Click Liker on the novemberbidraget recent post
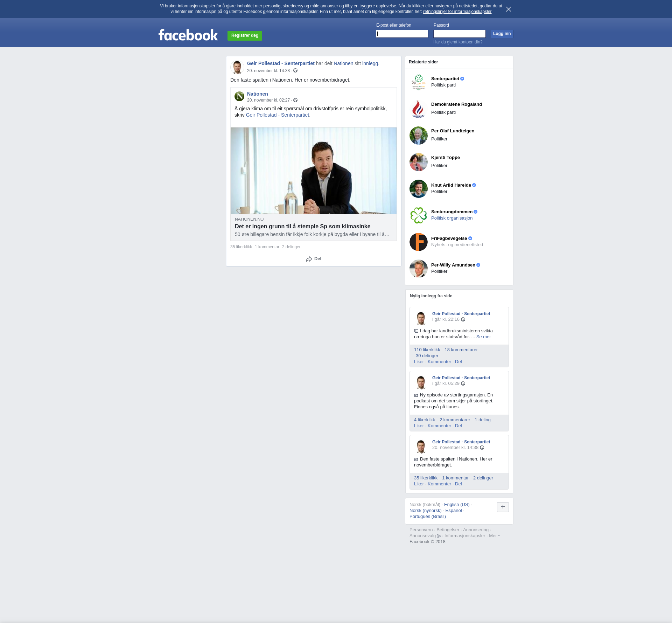 419,484
